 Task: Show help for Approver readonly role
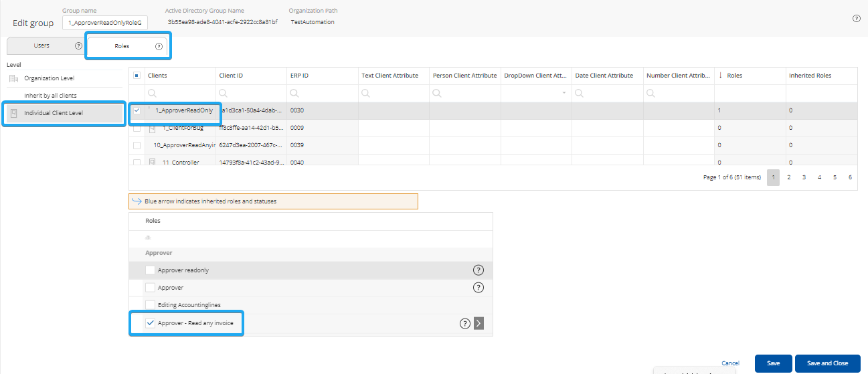[x=479, y=270]
